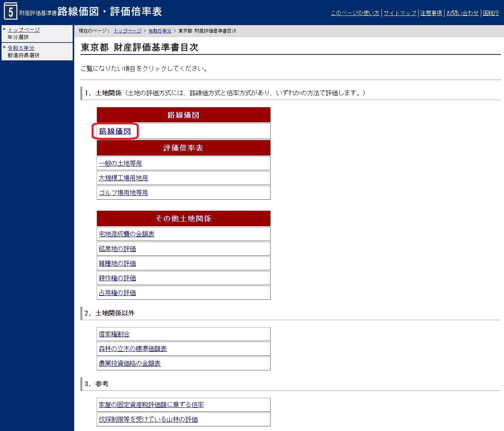Image resolution: width=504 pixels, height=431 pixels.
Task: Click the heading 3. 参考
Action: [97, 384]
